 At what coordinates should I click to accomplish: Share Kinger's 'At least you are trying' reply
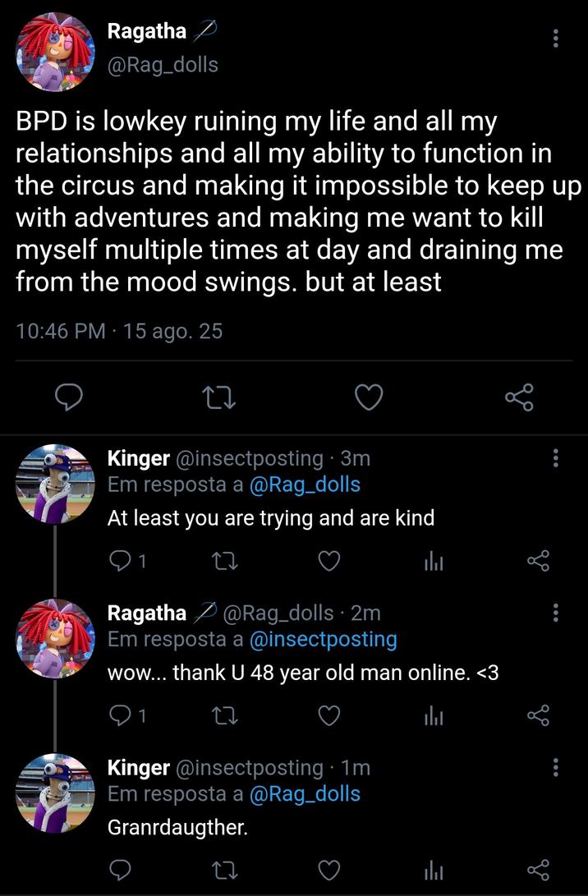pos(539,561)
